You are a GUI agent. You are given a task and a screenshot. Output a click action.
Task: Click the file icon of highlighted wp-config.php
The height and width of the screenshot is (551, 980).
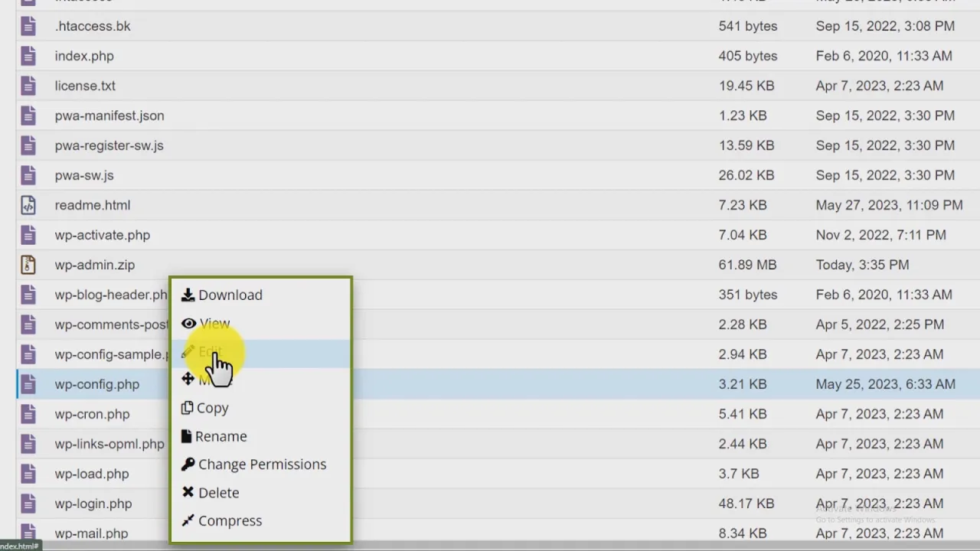(x=28, y=384)
